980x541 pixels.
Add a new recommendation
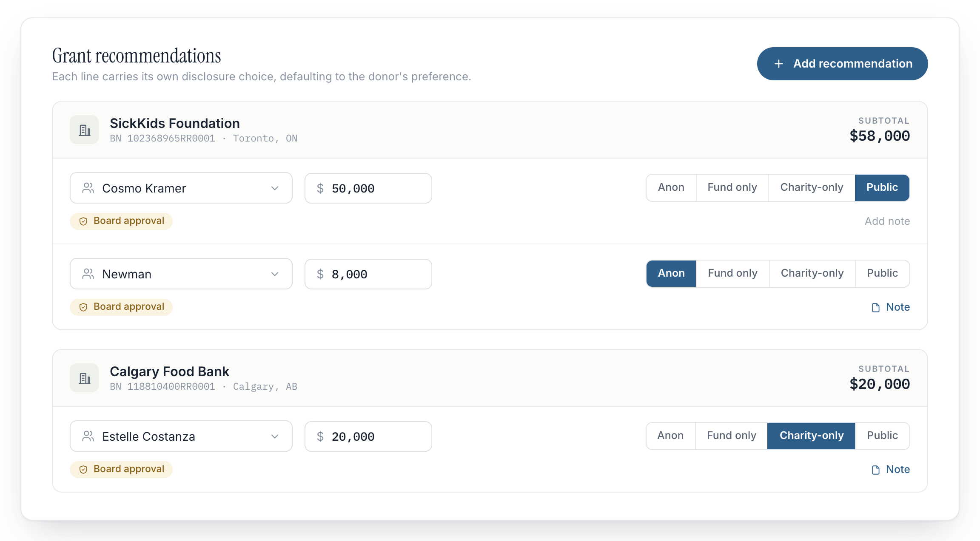[x=842, y=64]
